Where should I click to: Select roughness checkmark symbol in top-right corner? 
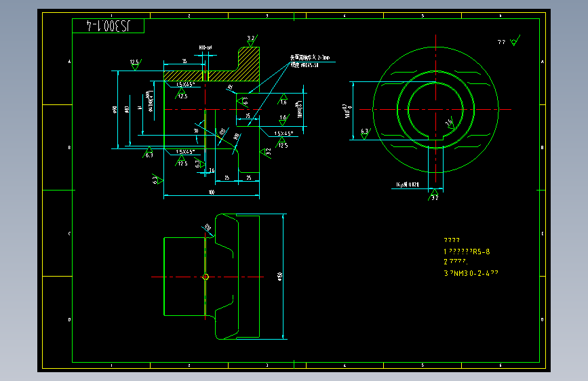[x=515, y=41]
